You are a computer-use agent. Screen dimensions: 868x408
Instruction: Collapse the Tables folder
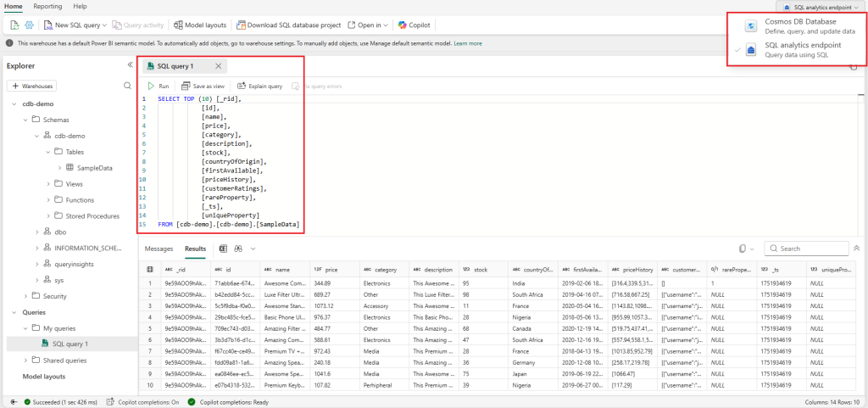click(48, 152)
